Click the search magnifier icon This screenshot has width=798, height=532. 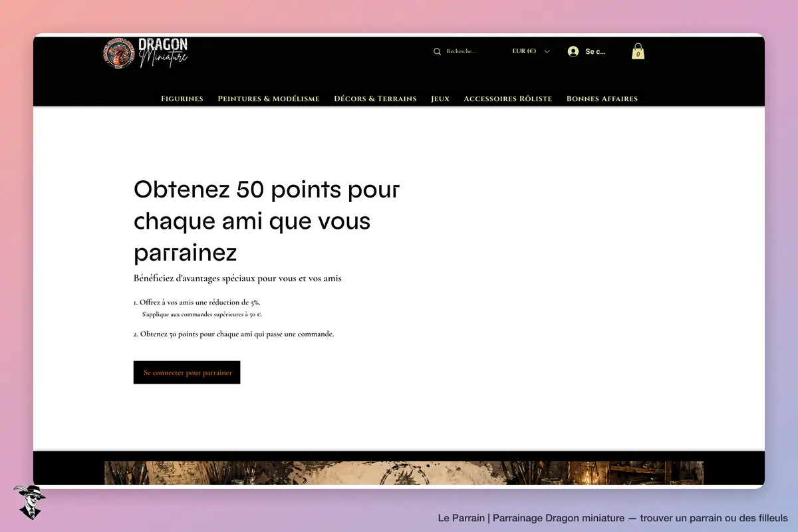pos(437,51)
